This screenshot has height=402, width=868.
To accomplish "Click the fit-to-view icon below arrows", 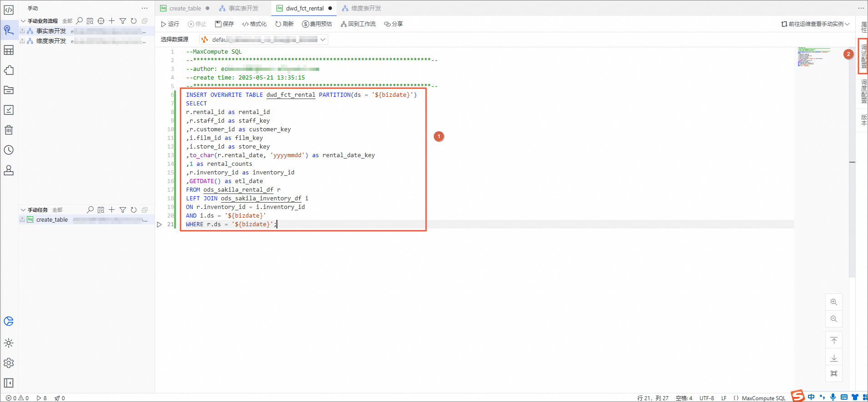I will pos(834,373).
